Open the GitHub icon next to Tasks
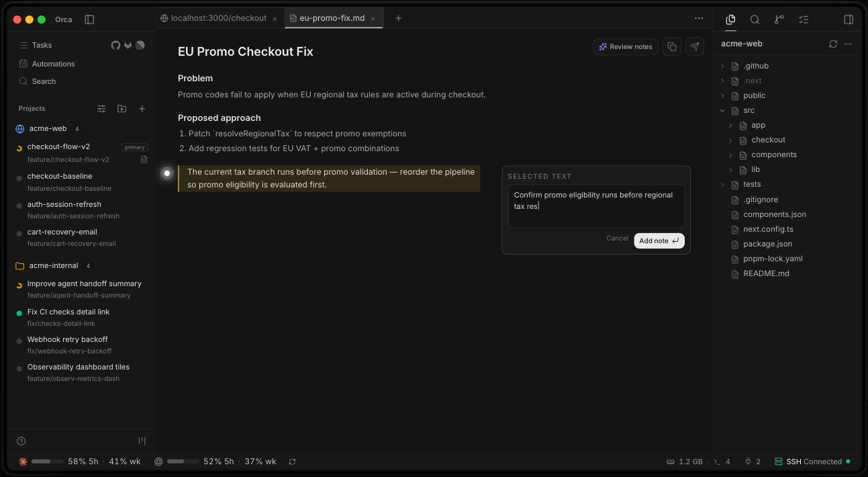This screenshot has height=477, width=868. coord(115,45)
